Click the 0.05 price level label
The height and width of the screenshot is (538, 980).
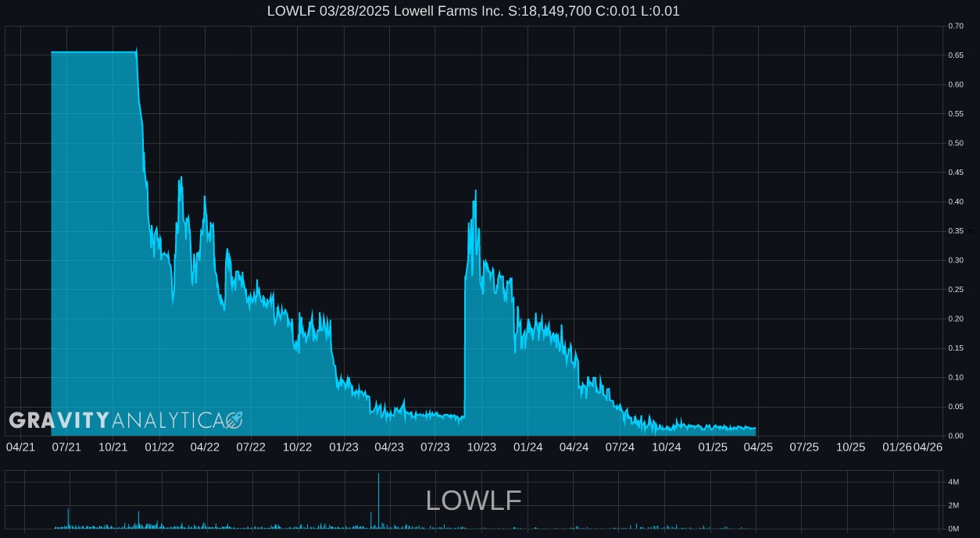pyautogui.click(x=956, y=407)
